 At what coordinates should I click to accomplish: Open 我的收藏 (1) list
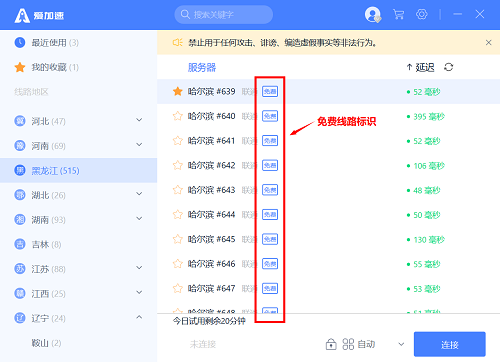coord(78,67)
